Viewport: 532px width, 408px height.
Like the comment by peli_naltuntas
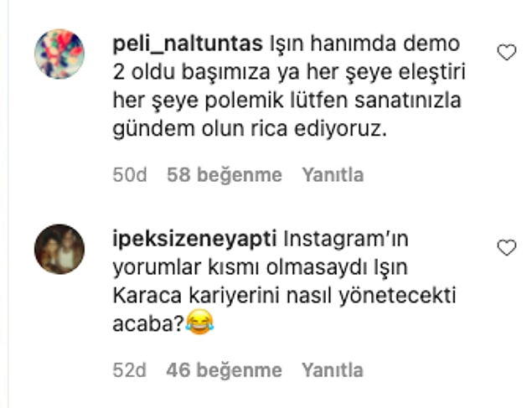(x=507, y=53)
